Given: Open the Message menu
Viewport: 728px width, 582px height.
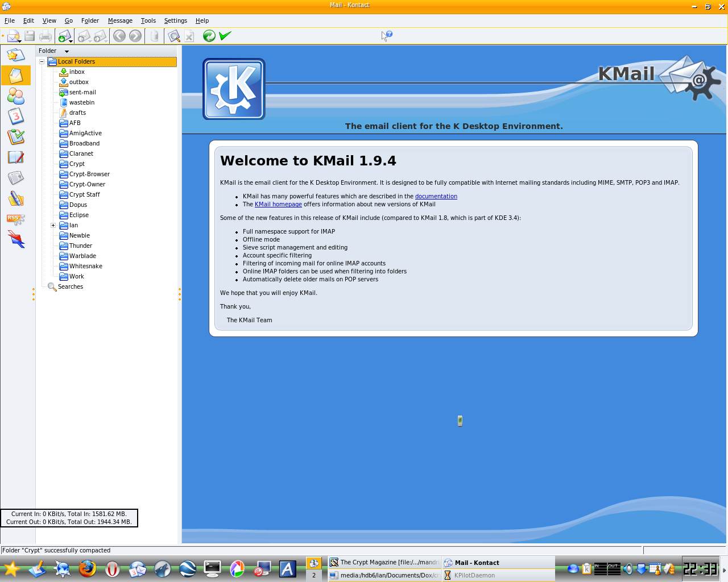Looking at the screenshot, I should 120,20.
